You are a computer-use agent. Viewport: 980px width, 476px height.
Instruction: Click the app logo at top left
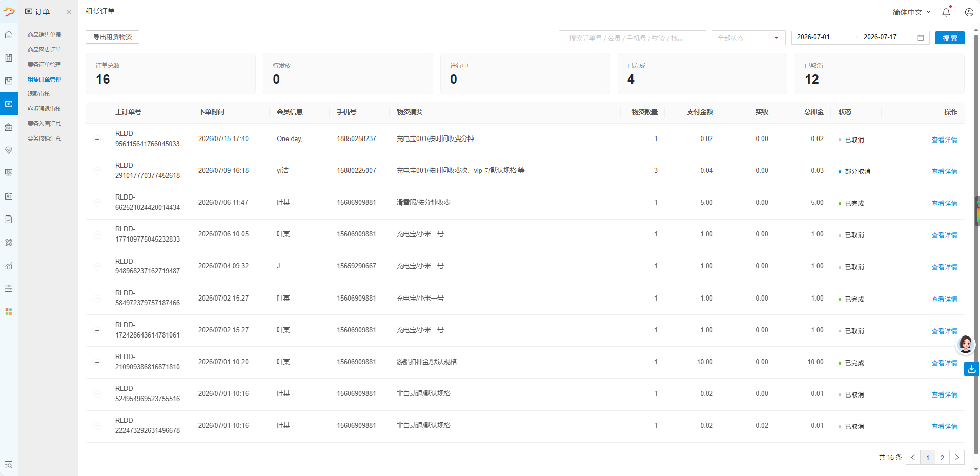(9, 11)
